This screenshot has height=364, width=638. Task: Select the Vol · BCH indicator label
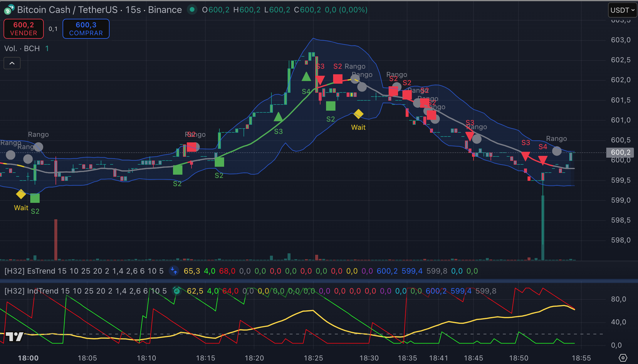(22, 48)
